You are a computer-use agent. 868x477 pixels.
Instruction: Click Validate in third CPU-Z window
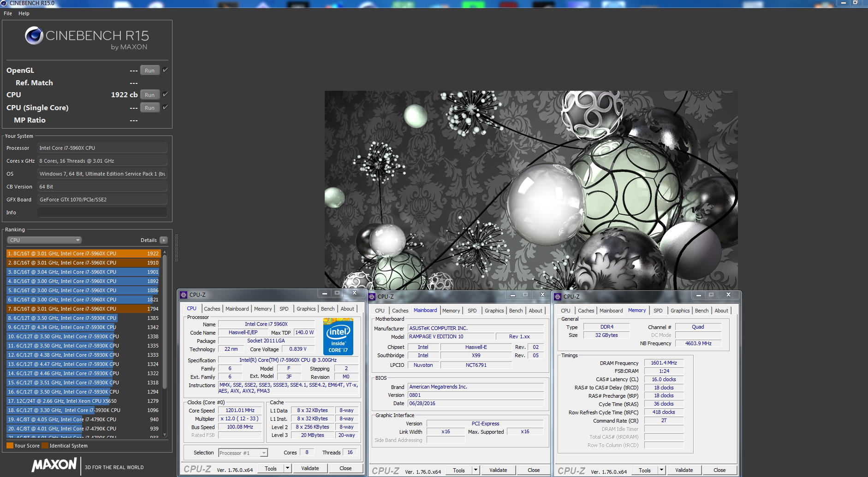[x=684, y=470]
